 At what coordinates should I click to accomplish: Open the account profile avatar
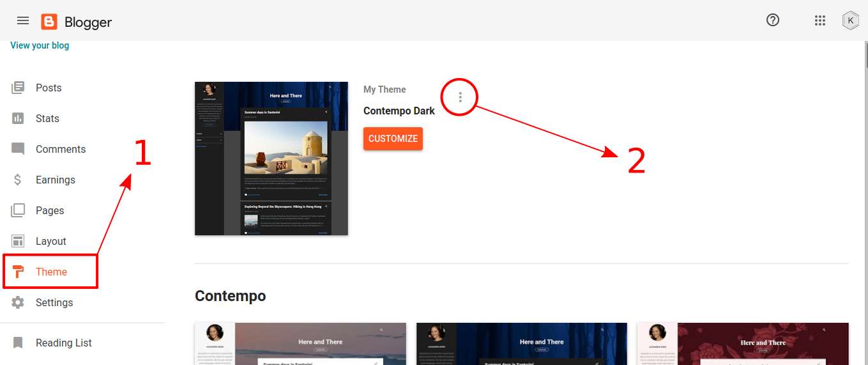[850, 20]
